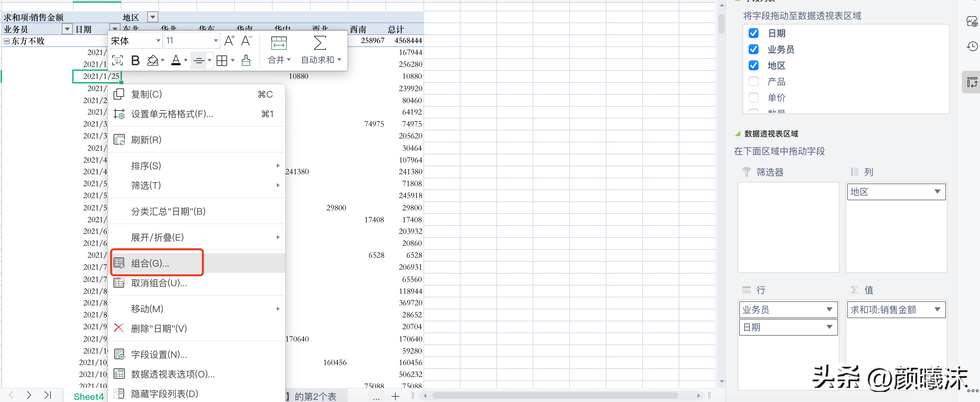
Task: Click center alignment icon in mini toolbar
Action: pos(199,61)
